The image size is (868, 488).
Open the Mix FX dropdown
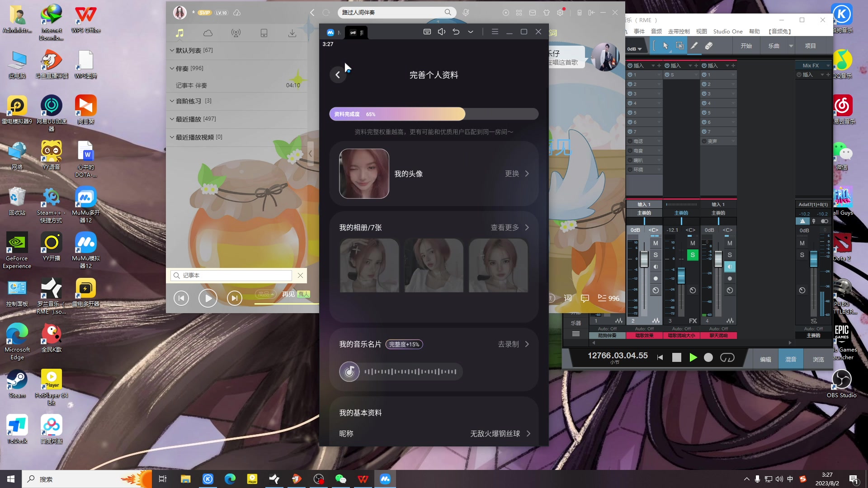point(828,66)
